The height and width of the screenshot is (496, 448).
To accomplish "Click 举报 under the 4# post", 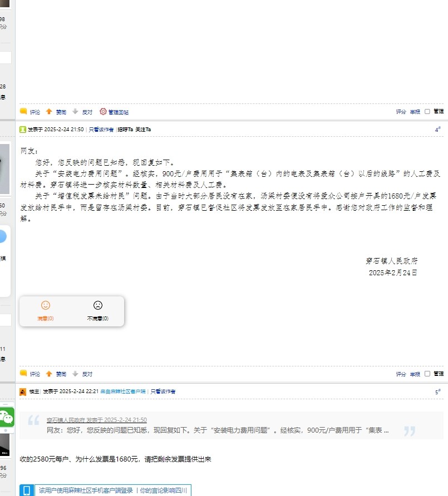I will (x=415, y=374).
